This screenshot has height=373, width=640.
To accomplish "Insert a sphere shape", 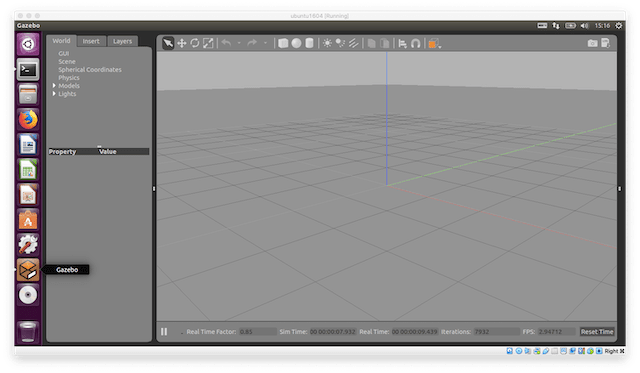I will coord(296,43).
